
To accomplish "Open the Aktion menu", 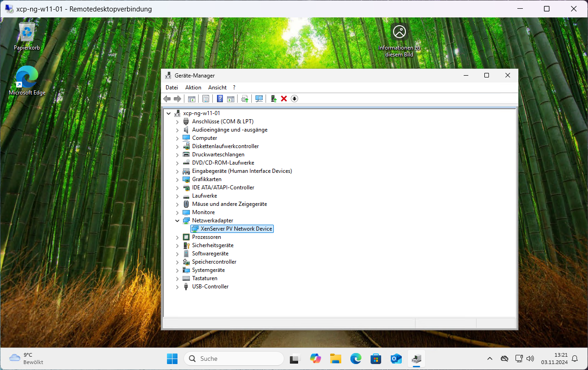I will click(x=193, y=88).
